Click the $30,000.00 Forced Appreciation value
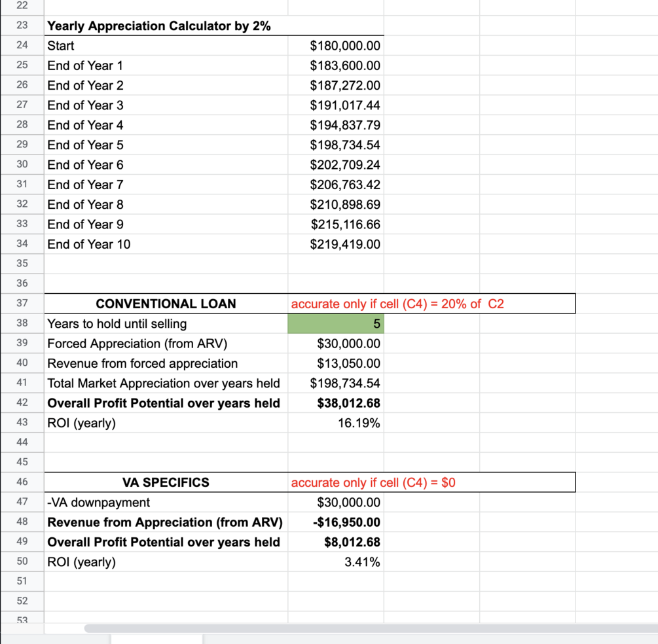Image resolution: width=658 pixels, height=644 pixels. tap(336, 344)
